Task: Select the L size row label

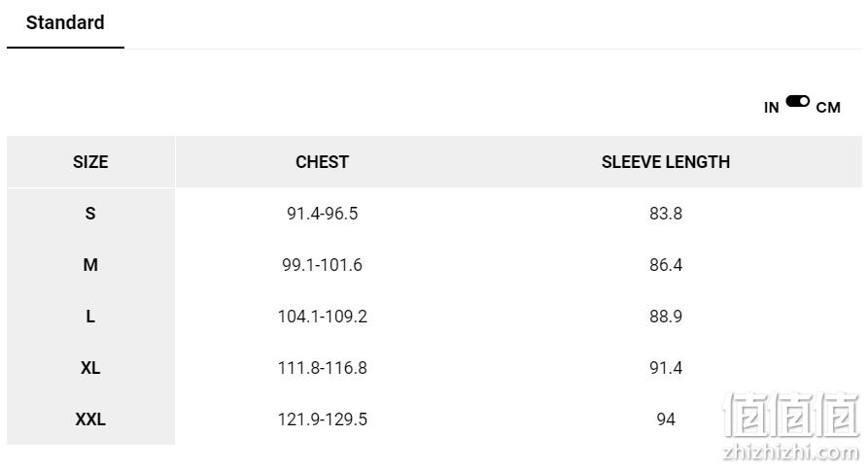Action: [90, 317]
